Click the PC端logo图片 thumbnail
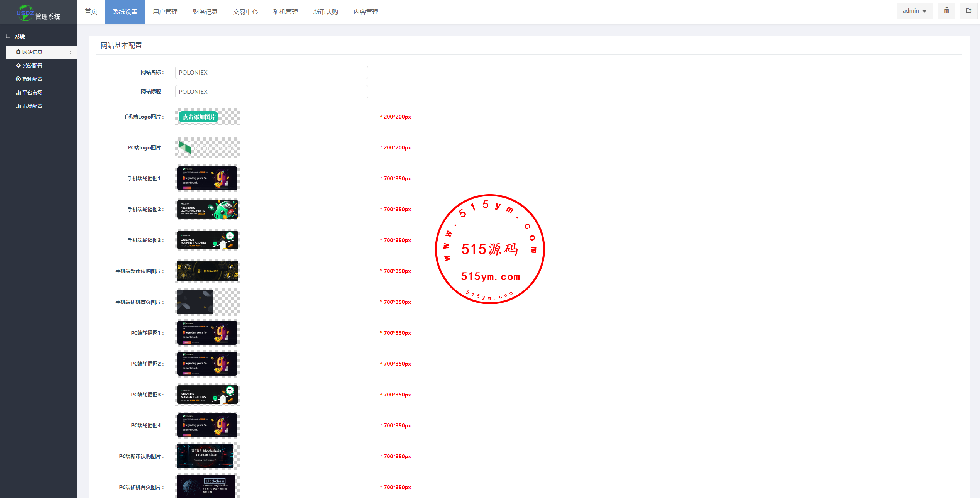This screenshot has width=980, height=498. pos(207,147)
